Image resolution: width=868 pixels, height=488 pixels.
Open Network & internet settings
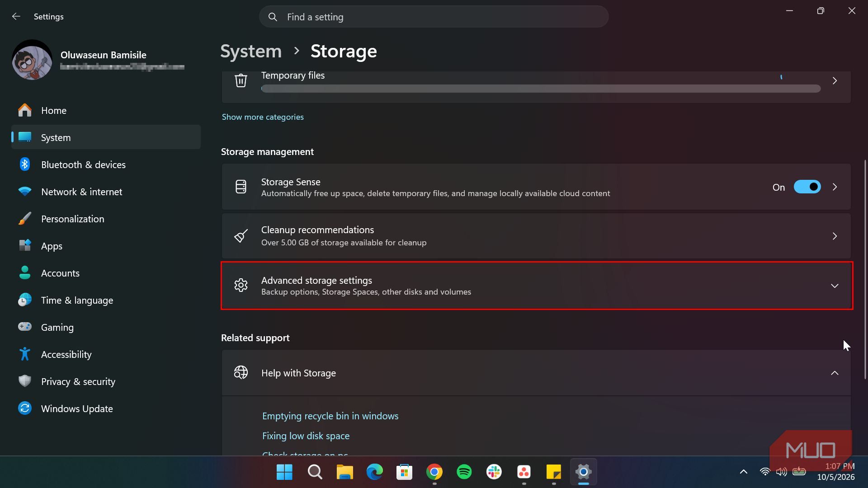106,192
